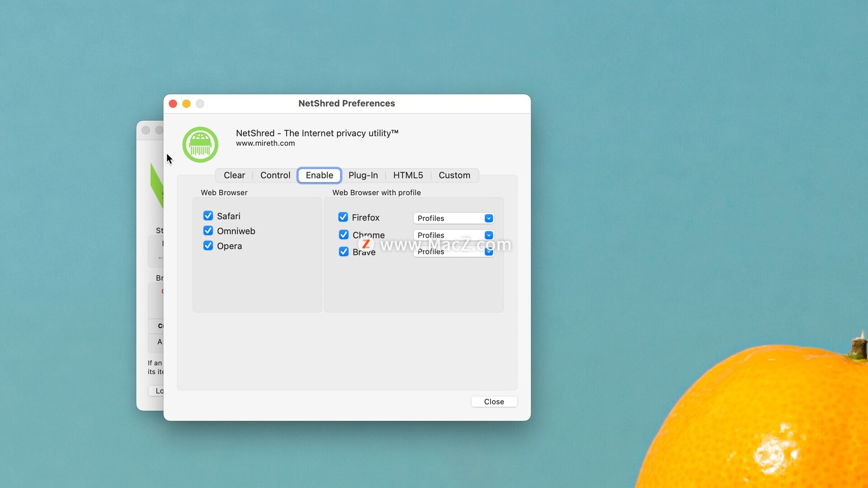Click the NetShred Preferences title text
The height and width of the screenshot is (488, 868).
tap(347, 103)
